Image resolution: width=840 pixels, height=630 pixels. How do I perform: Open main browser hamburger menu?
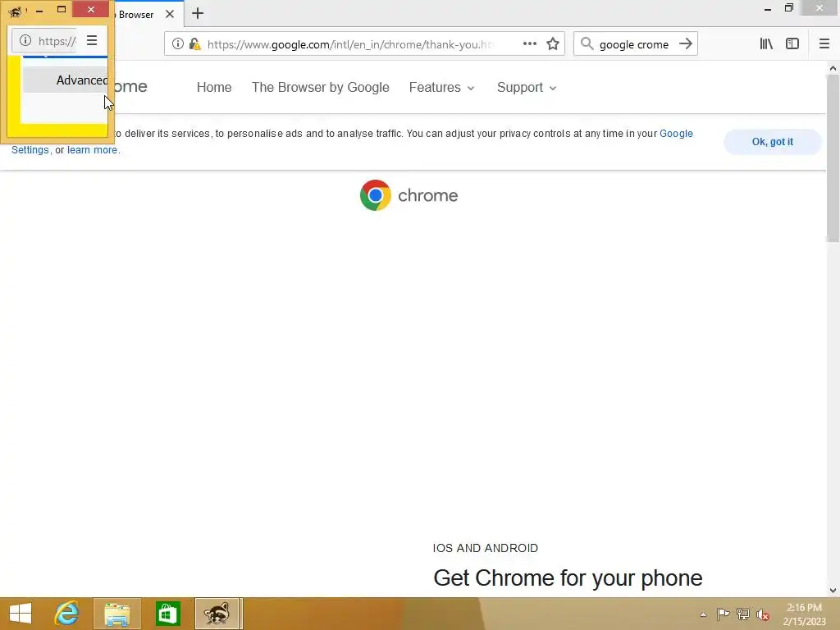(x=824, y=44)
